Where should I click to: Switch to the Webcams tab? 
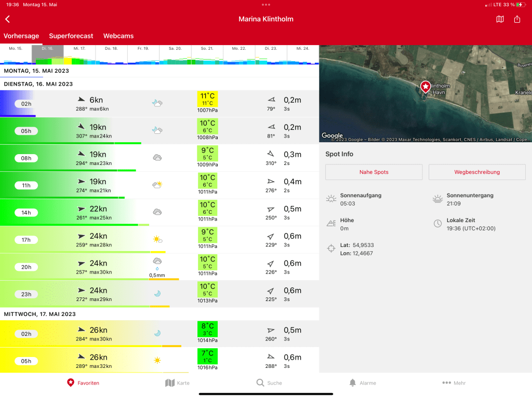point(118,36)
